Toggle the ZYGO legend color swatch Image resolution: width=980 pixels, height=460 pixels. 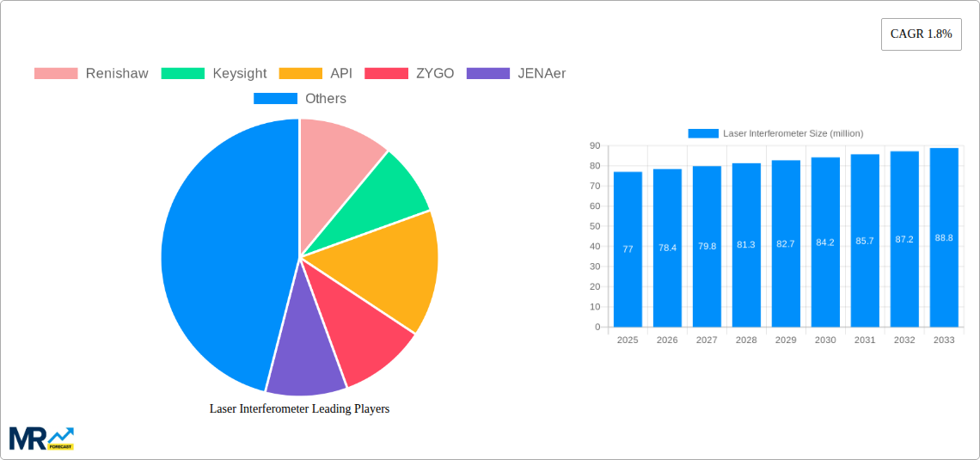[x=387, y=74]
